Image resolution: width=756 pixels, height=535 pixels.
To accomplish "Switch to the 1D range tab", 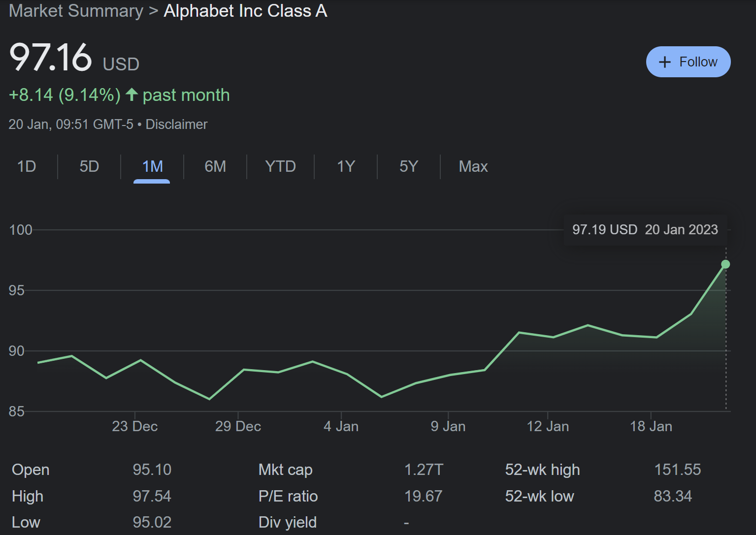I will coord(27,166).
